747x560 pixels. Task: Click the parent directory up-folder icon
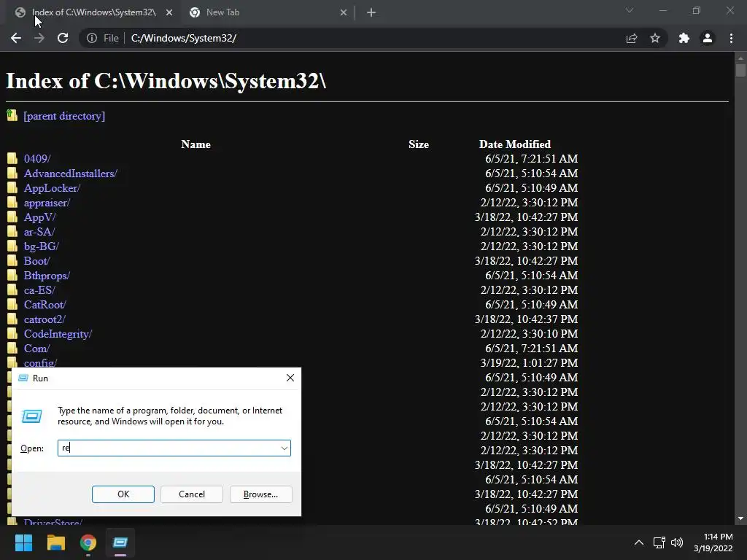tap(12, 114)
